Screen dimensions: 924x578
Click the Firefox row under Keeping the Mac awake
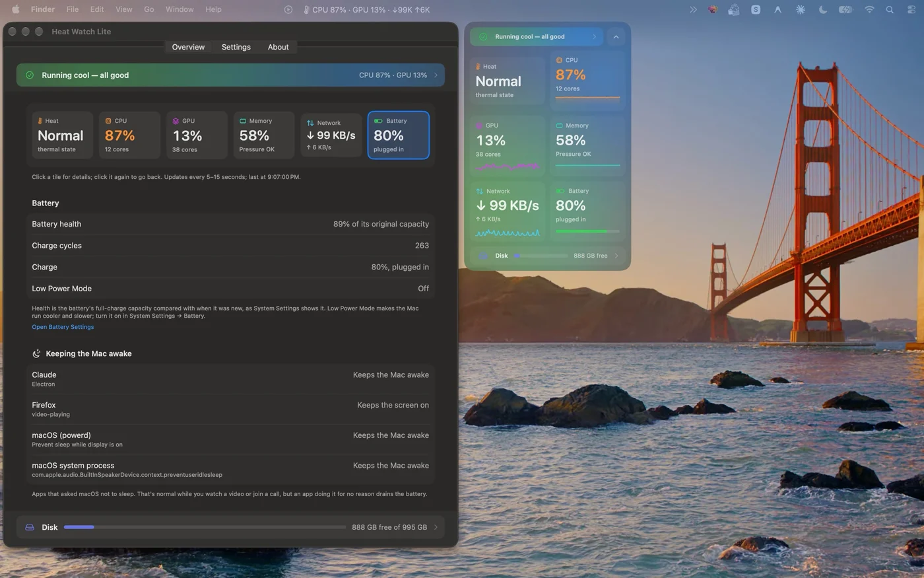(230, 410)
